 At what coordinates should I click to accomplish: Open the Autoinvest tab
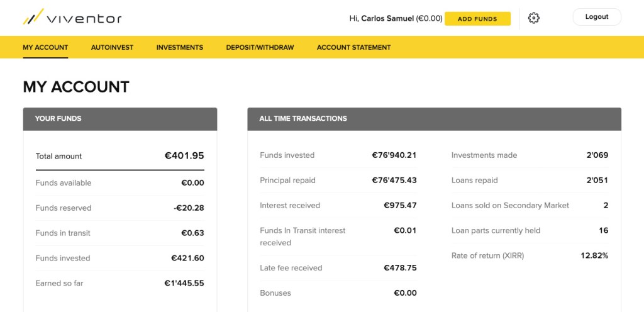coord(112,47)
